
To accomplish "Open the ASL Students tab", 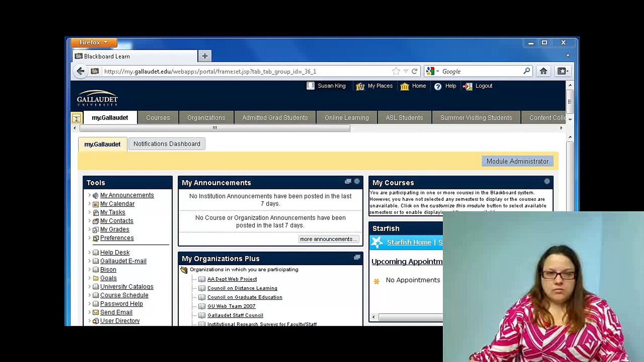I will [x=405, y=118].
